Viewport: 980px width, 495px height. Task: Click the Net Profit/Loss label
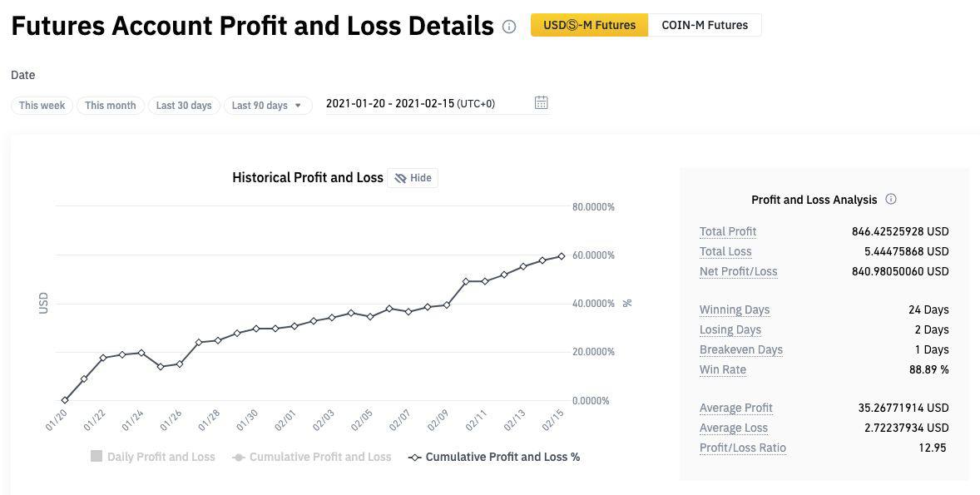point(739,271)
